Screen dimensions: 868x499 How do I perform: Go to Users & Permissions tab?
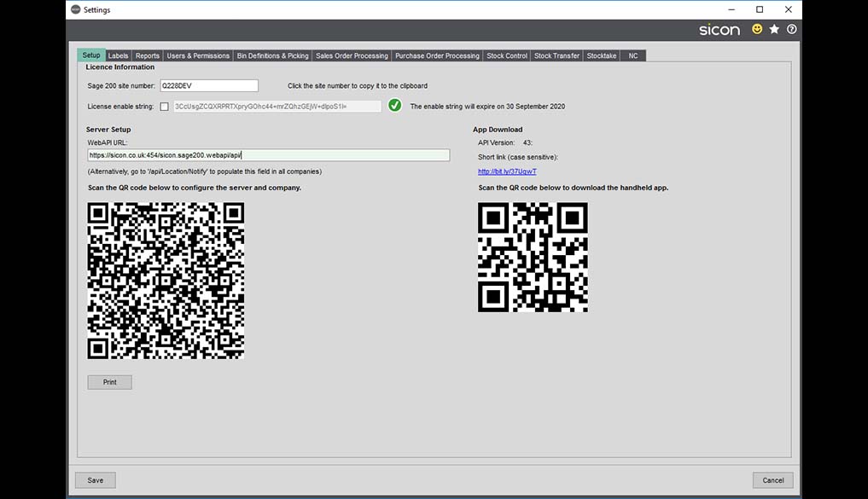coord(198,56)
